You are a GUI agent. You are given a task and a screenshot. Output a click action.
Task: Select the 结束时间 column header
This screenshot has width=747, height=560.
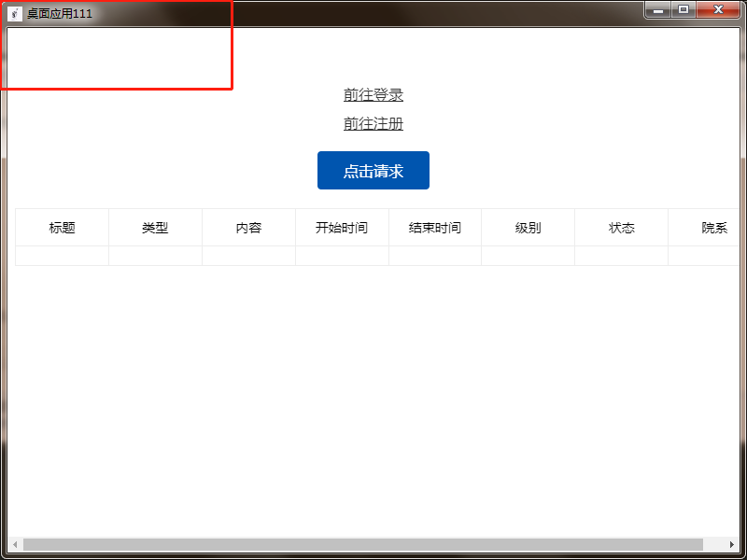pos(435,228)
